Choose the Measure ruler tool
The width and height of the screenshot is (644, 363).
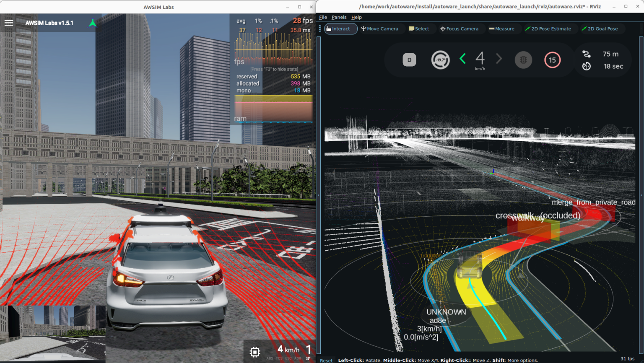point(501,29)
